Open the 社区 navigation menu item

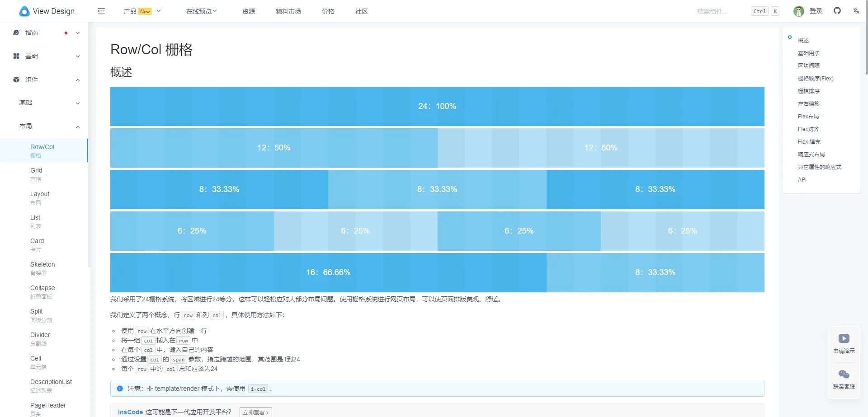[361, 11]
